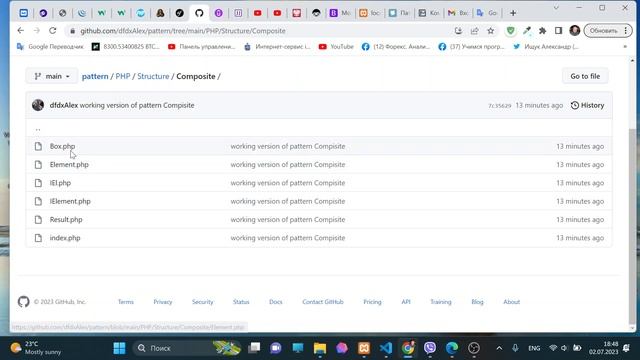Open the commit hash link
The width and height of the screenshot is (640, 360).
pos(500,106)
